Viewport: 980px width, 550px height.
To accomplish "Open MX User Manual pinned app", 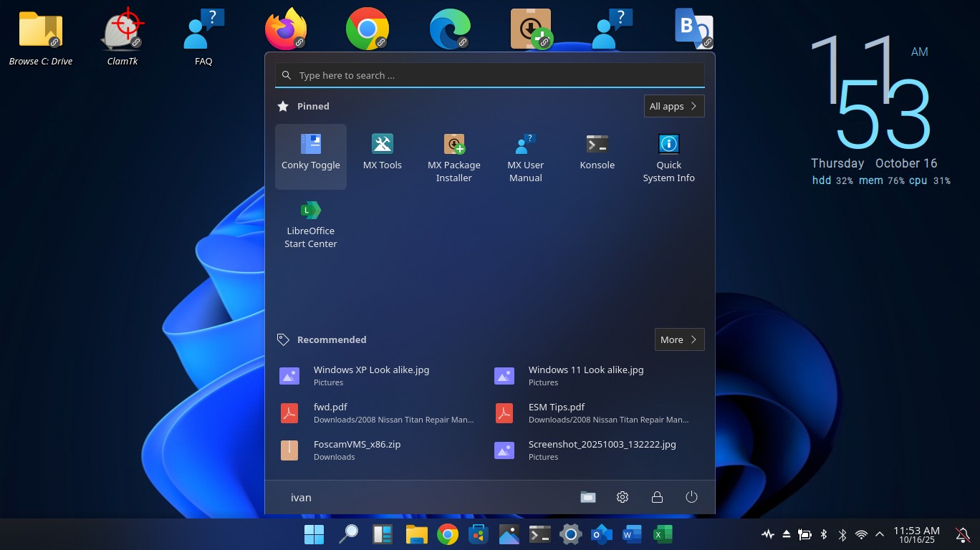I will point(525,158).
